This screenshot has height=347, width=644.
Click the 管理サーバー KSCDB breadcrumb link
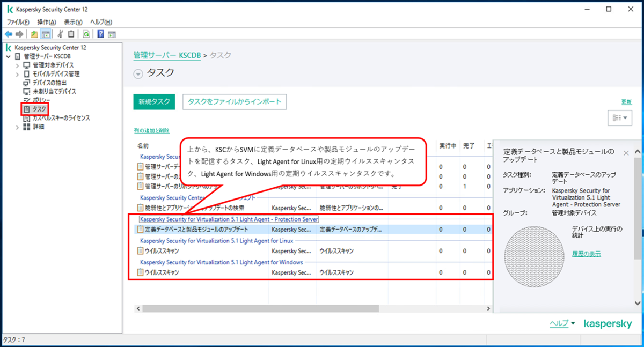[x=167, y=55]
